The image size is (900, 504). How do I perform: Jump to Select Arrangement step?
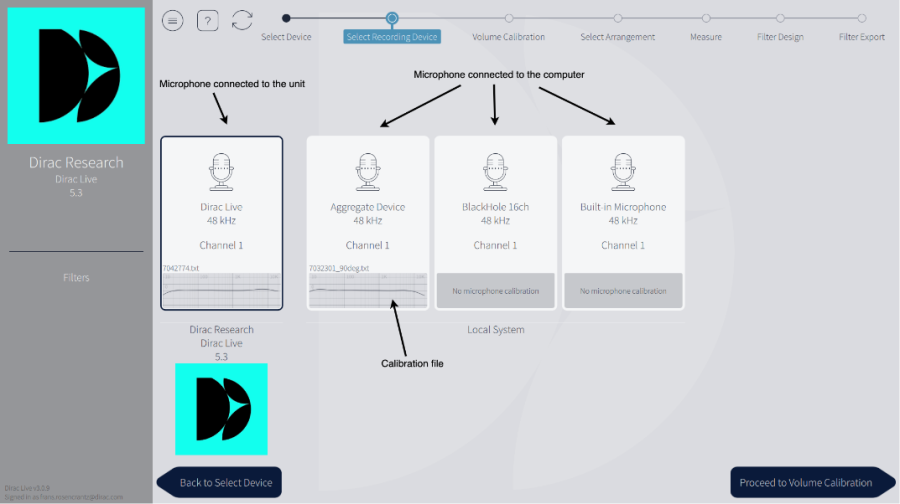pyautogui.click(x=618, y=18)
